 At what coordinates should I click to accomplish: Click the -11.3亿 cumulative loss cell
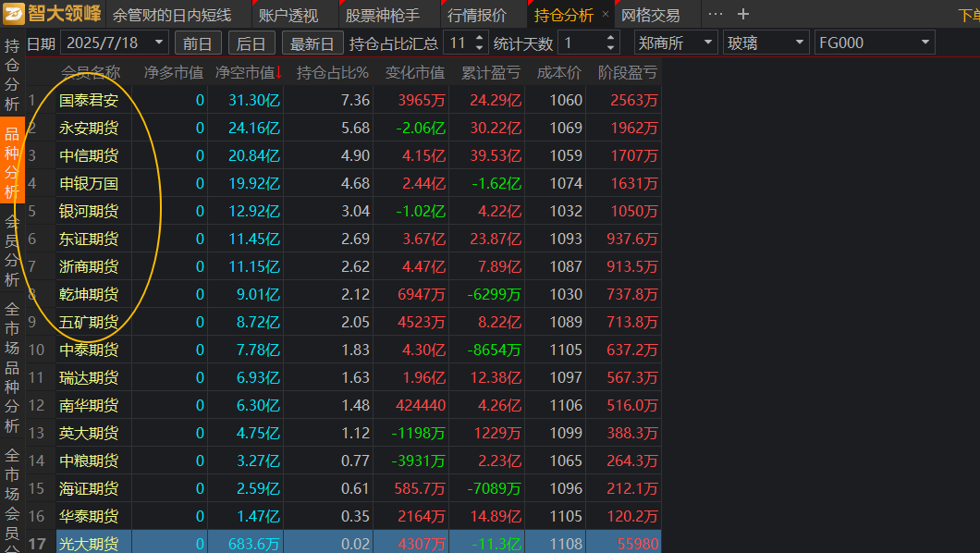point(496,545)
